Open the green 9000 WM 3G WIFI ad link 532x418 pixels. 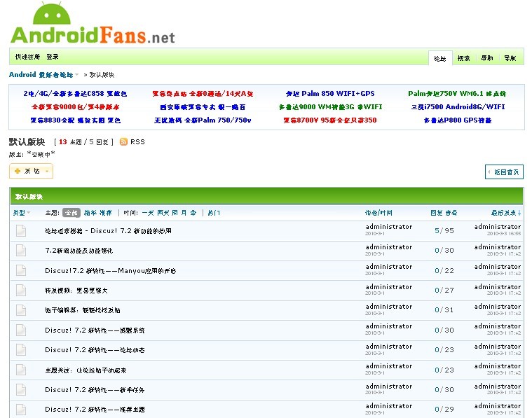point(330,107)
